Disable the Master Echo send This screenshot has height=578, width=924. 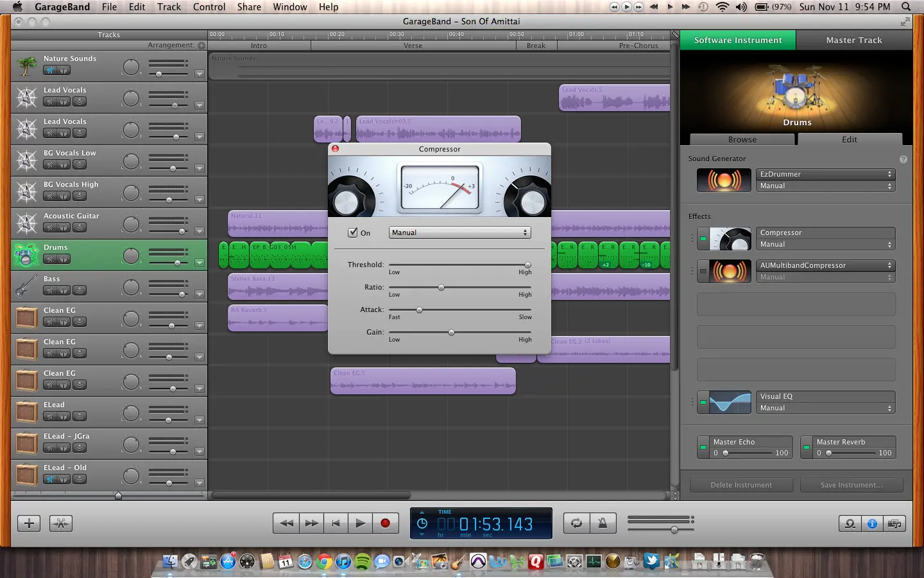[x=703, y=447]
